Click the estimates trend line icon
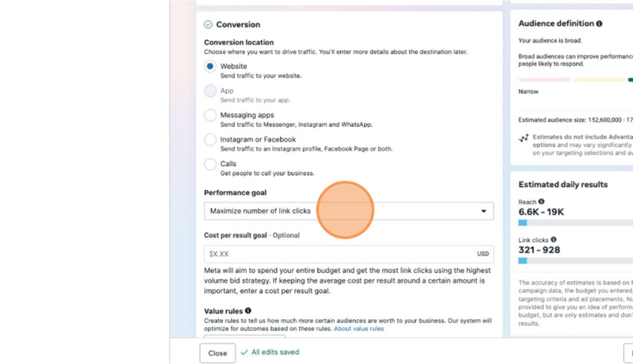 click(524, 138)
